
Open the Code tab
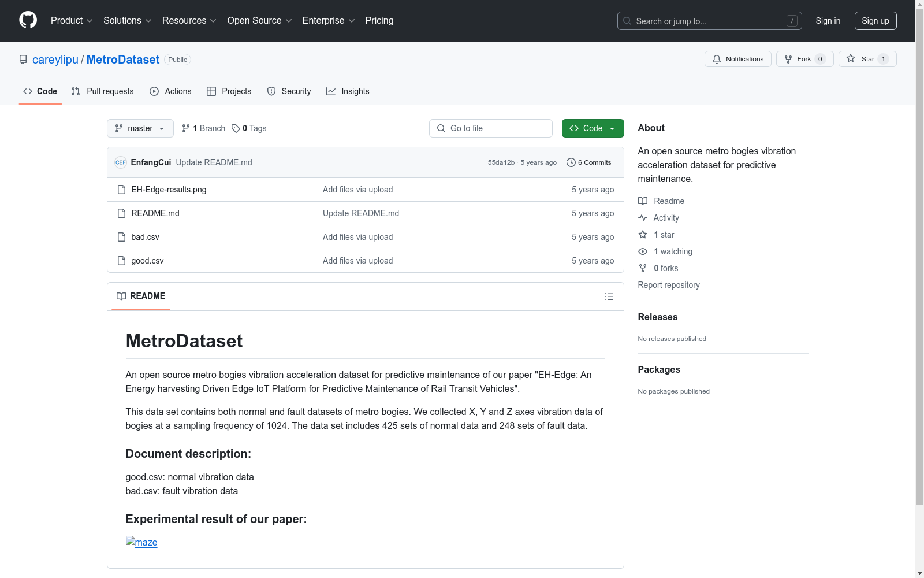point(40,91)
